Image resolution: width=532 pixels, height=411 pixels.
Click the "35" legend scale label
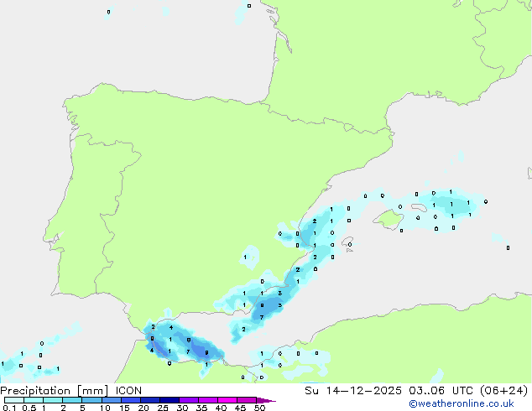(201, 408)
